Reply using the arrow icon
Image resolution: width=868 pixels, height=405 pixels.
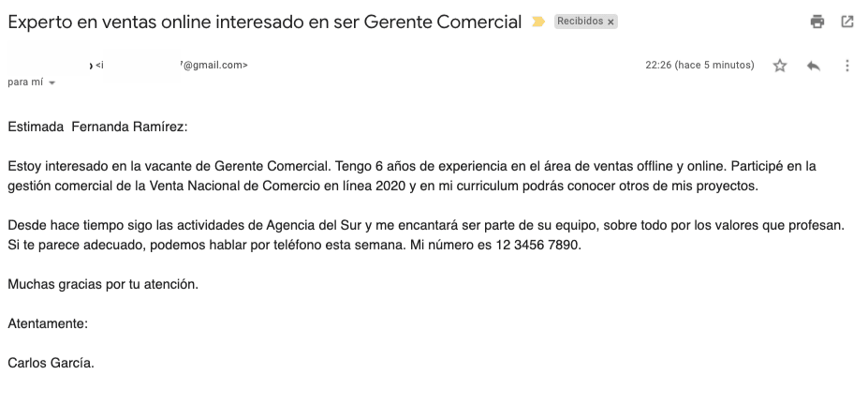[x=813, y=66]
